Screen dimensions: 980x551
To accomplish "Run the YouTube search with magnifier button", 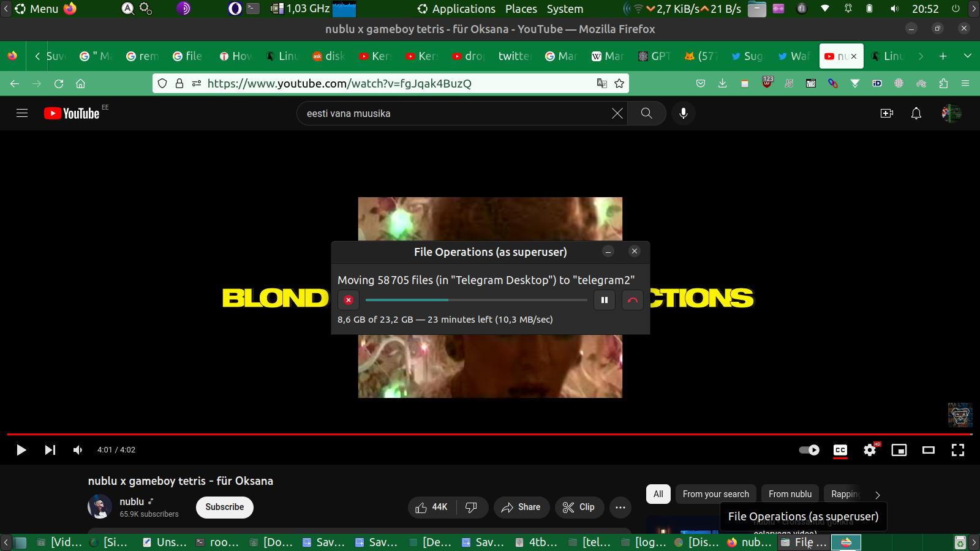I will click(x=646, y=113).
